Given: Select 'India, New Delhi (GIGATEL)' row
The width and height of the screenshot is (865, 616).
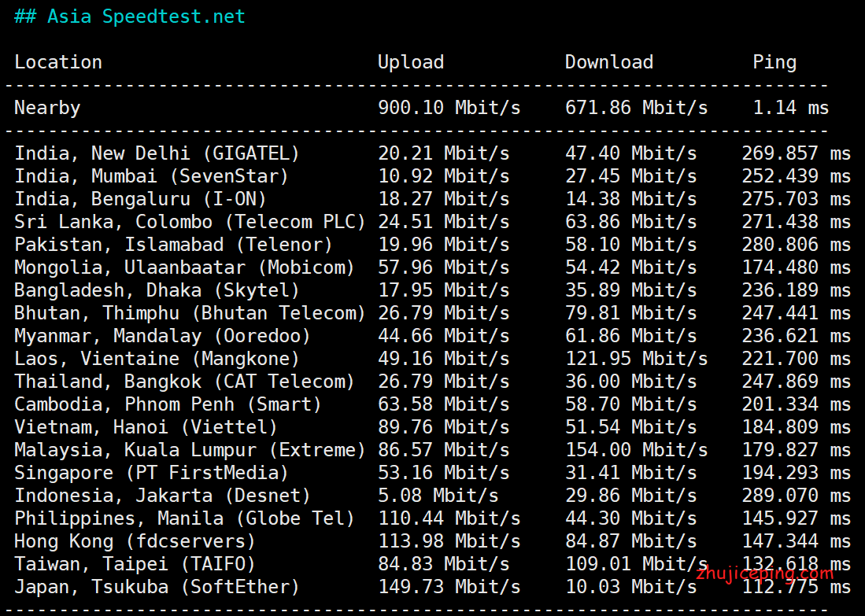Looking at the screenshot, I should coord(433,153).
